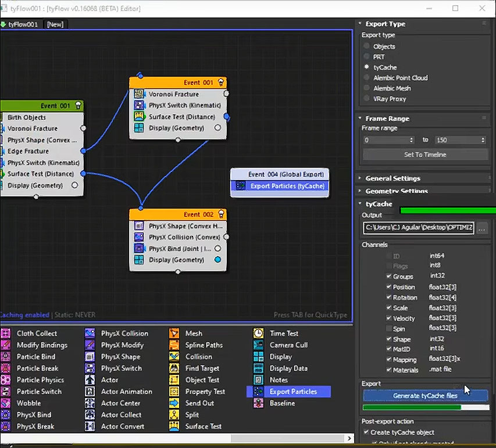Select the Send Out operator icon
The image size is (496, 448).
pyautogui.click(x=174, y=403)
